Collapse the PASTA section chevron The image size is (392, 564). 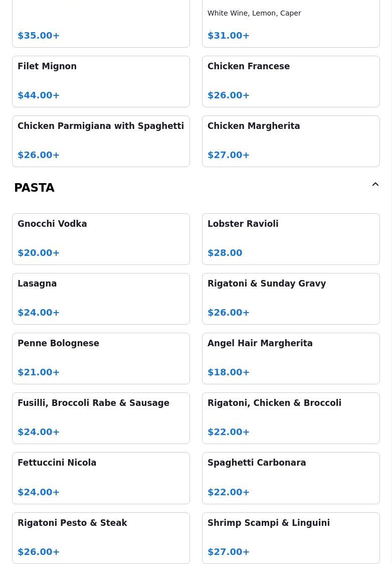[x=375, y=185]
